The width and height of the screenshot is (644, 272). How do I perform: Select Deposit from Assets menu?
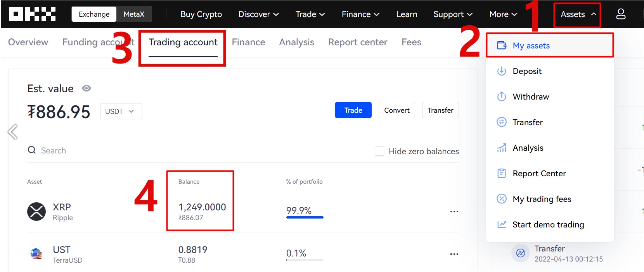click(550, 71)
